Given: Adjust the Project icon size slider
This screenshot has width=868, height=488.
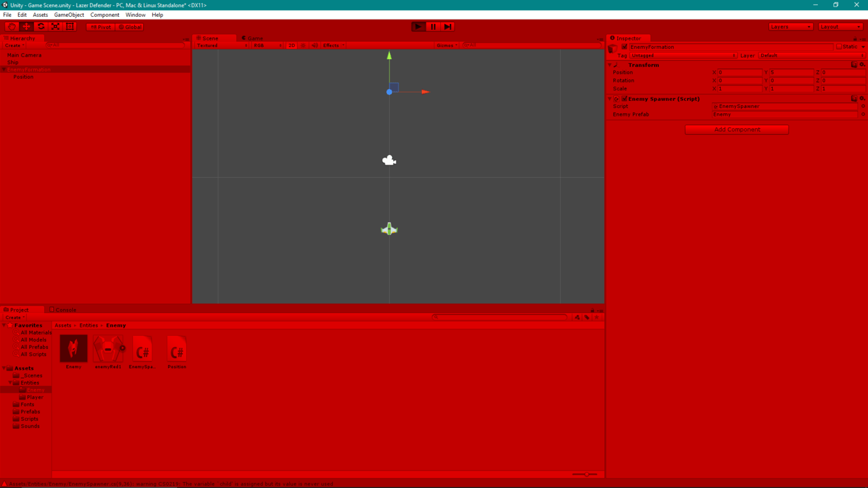Looking at the screenshot, I should coord(585,475).
